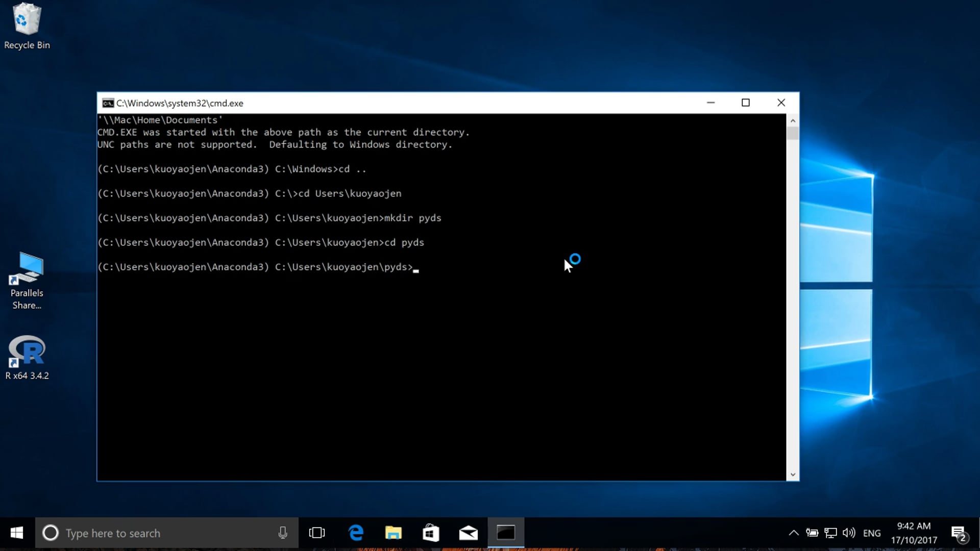
Task: Click the cmd.exe title bar icon
Action: click(108, 103)
